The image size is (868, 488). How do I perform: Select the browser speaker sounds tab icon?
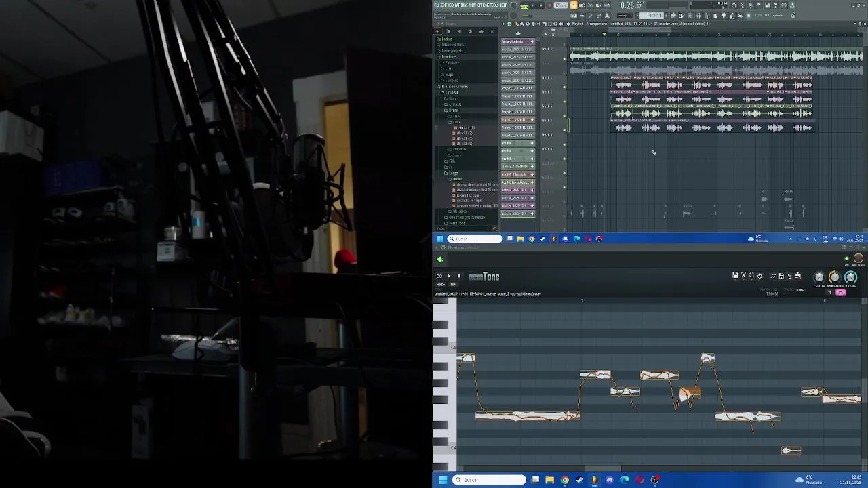coord(459,31)
